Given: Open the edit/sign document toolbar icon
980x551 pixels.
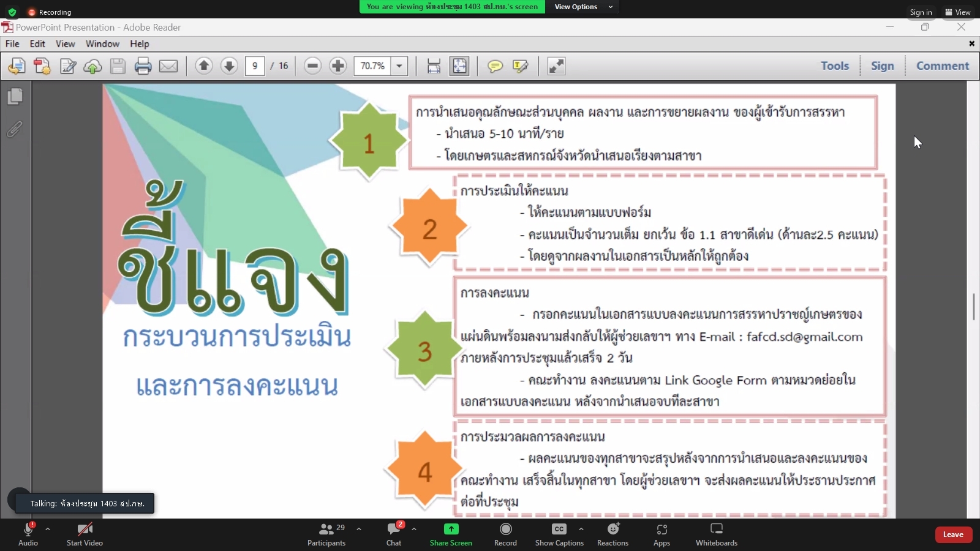Looking at the screenshot, I should coord(68,66).
